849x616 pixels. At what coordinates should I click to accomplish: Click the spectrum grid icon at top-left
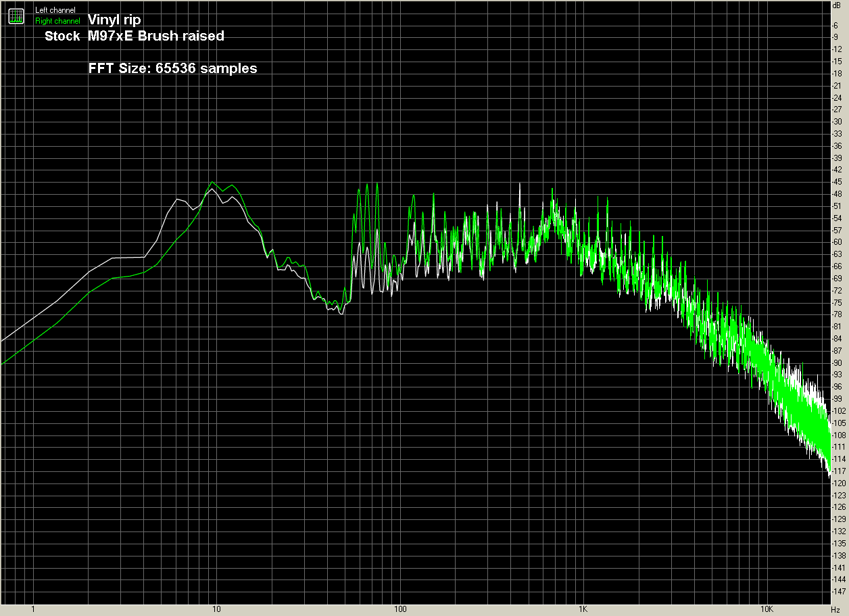tap(17, 17)
